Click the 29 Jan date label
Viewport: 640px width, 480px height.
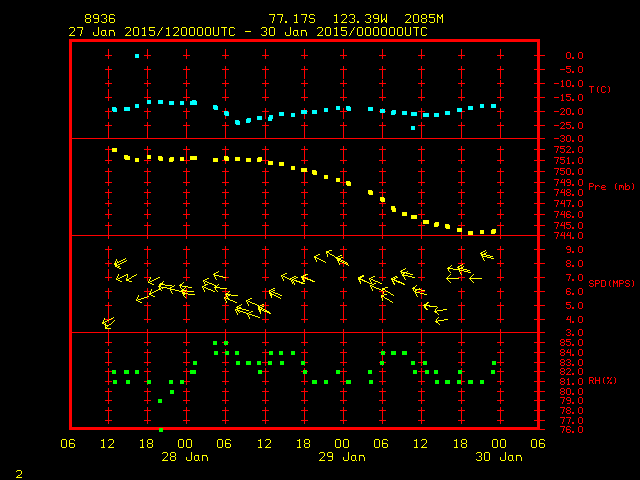(342, 457)
